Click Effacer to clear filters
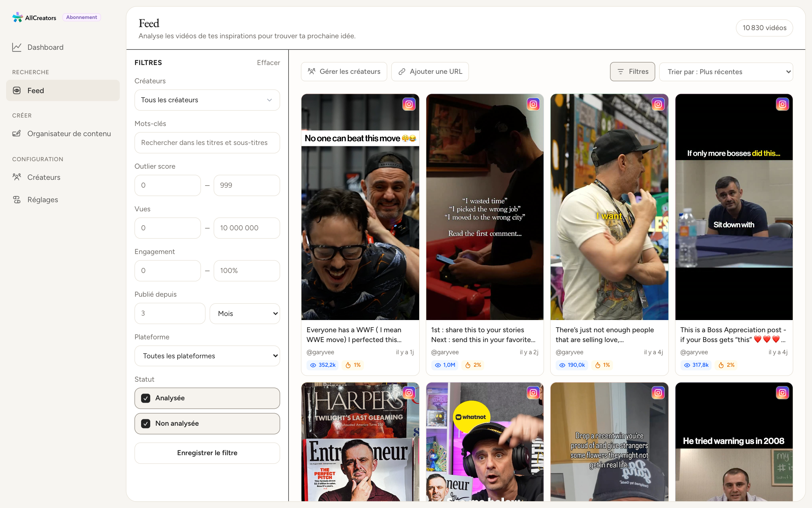The height and width of the screenshot is (508, 812). [x=268, y=63]
